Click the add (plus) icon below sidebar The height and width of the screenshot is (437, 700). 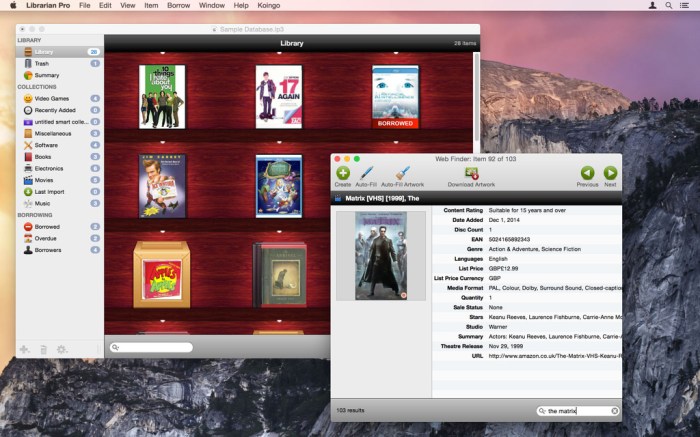tap(24, 349)
